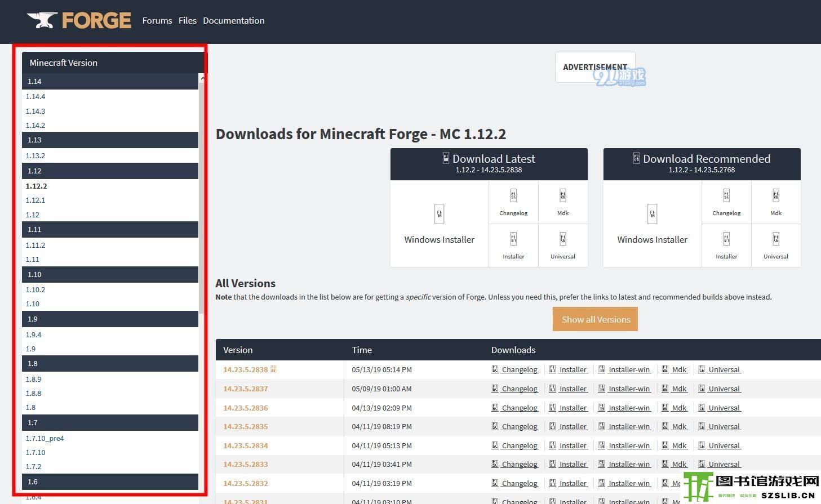Click Installer icon under Download Recommended
This screenshot has width=821, height=504.
point(726,239)
